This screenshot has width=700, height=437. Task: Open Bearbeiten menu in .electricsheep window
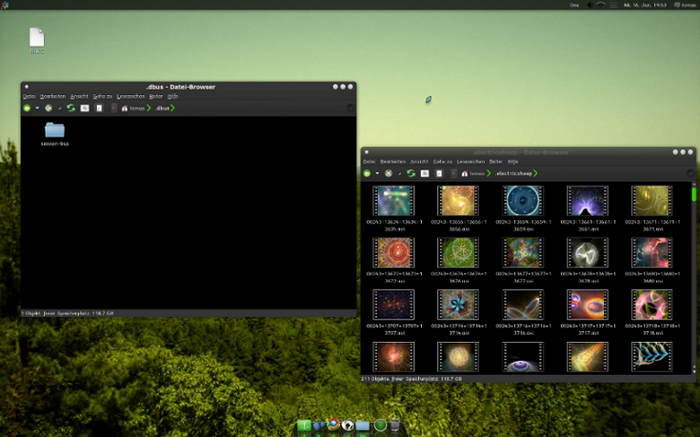393,162
